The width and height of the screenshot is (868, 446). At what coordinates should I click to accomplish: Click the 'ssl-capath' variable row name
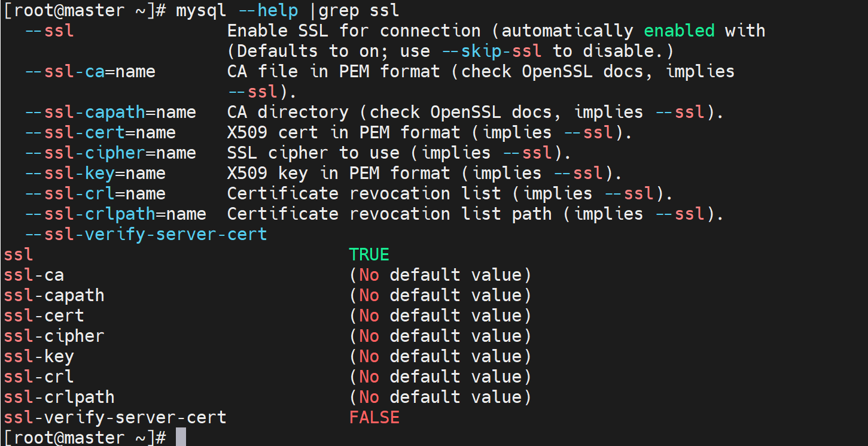pyautogui.click(x=54, y=296)
